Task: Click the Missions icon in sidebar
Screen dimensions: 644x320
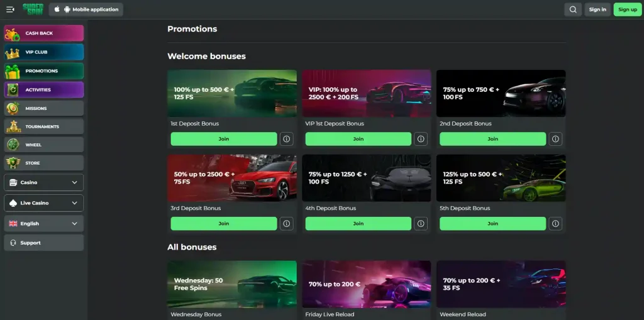Action: [x=13, y=108]
